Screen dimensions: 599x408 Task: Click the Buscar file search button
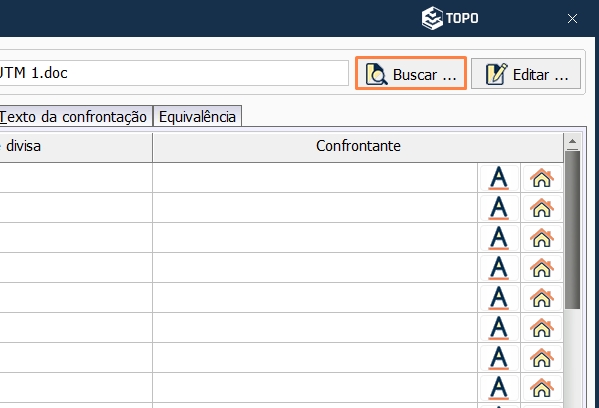point(411,73)
